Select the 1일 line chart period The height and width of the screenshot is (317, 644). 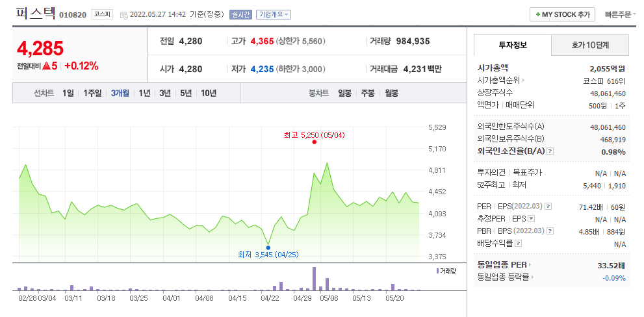pos(68,93)
